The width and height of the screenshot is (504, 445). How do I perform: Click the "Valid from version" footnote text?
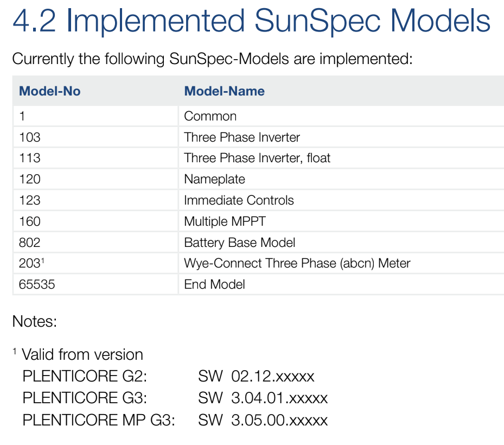click(x=82, y=355)
